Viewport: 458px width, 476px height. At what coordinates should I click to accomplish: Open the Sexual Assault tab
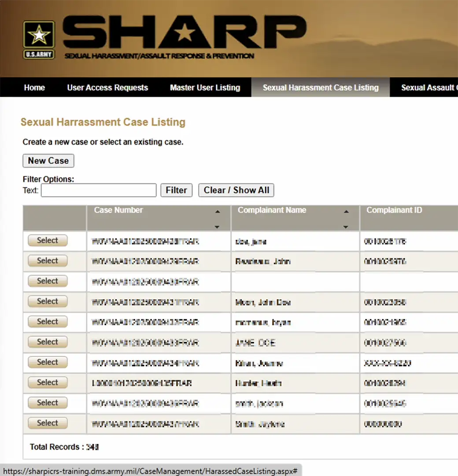(428, 88)
